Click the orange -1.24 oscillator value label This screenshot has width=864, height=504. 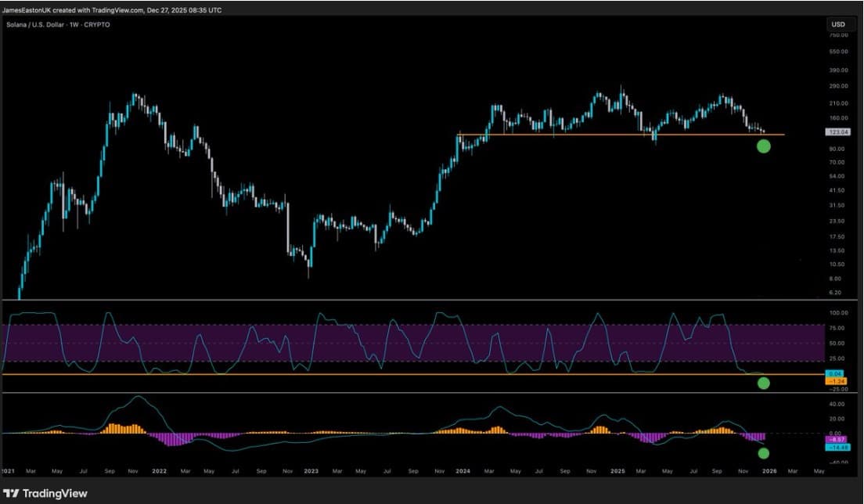pos(836,380)
